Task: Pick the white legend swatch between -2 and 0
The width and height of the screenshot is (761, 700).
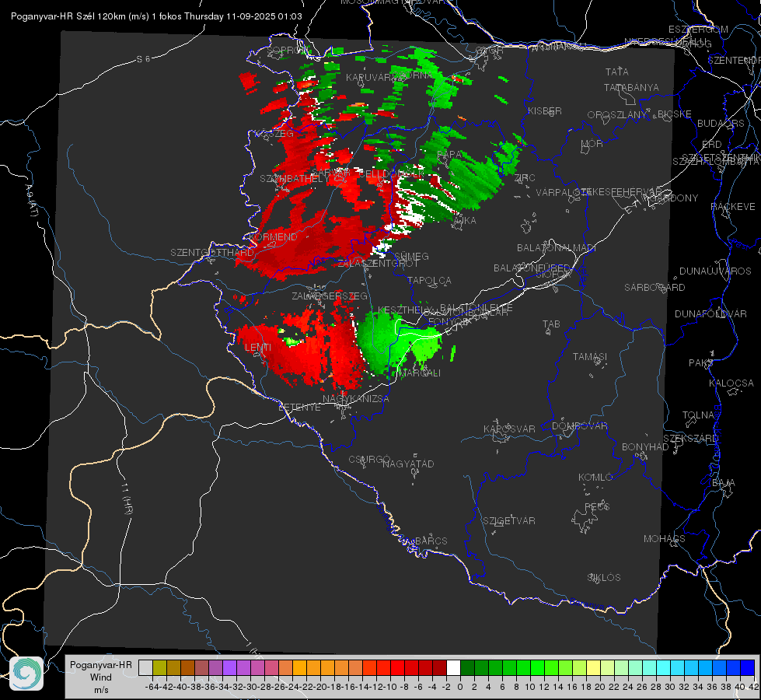Action: (x=453, y=667)
